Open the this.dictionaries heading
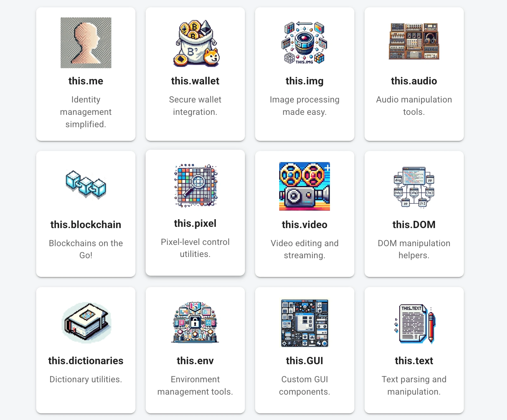 (86, 361)
